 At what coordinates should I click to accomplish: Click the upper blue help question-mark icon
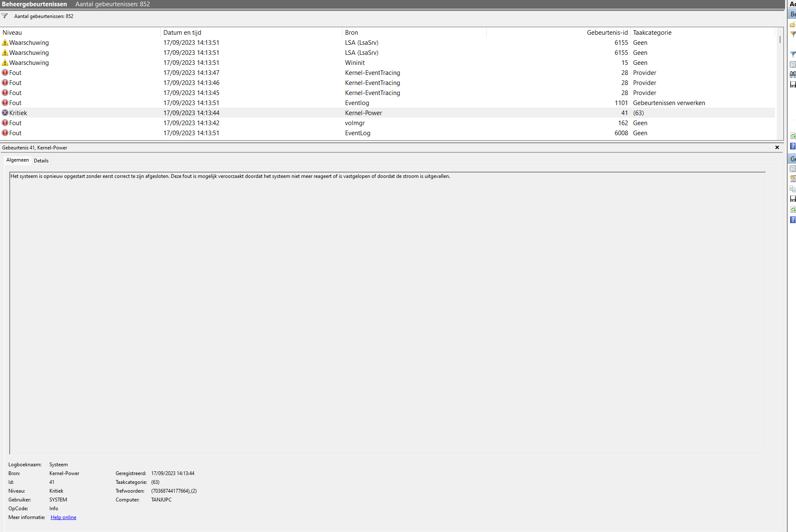click(x=792, y=146)
